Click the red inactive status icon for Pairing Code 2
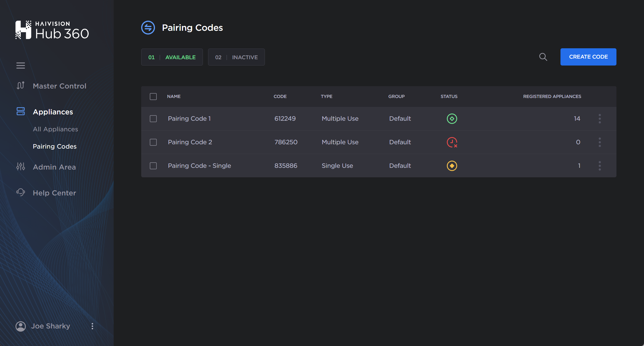Viewport: 644px width, 346px height. pyautogui.click(x=452, y=142)
